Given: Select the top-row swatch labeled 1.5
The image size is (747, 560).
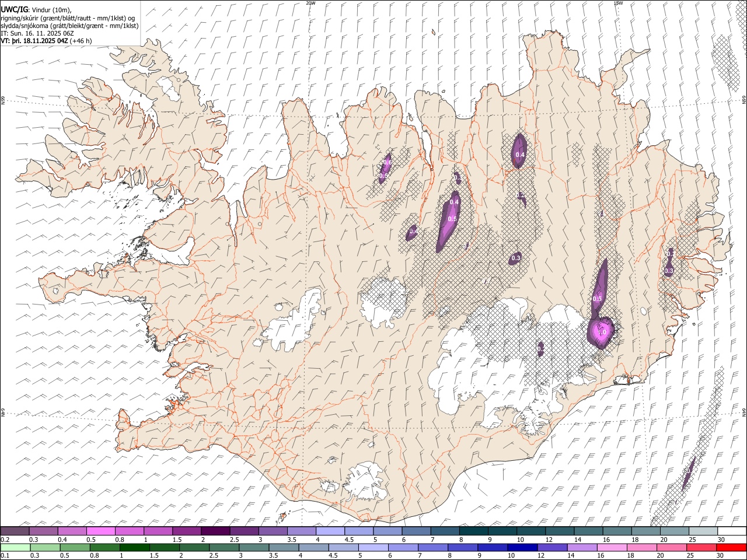Looking at the screenshot, I should [187, 531].
